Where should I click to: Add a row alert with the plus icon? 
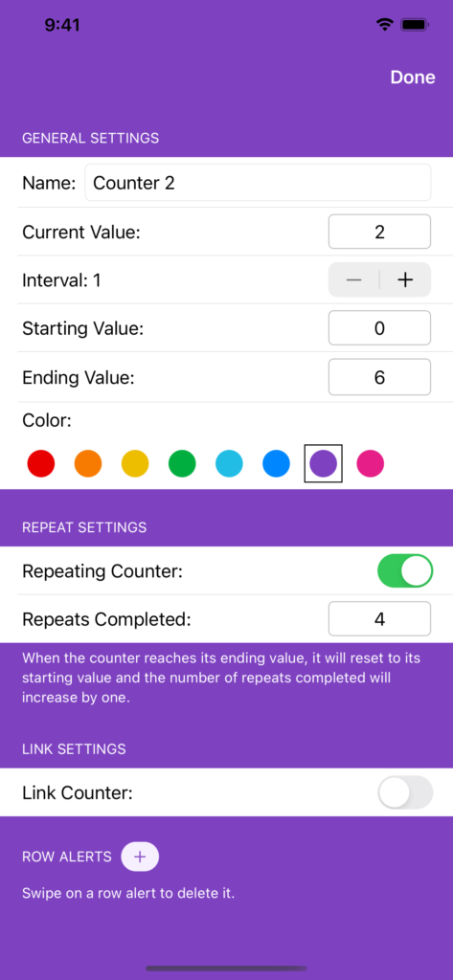tap(140, 857)
